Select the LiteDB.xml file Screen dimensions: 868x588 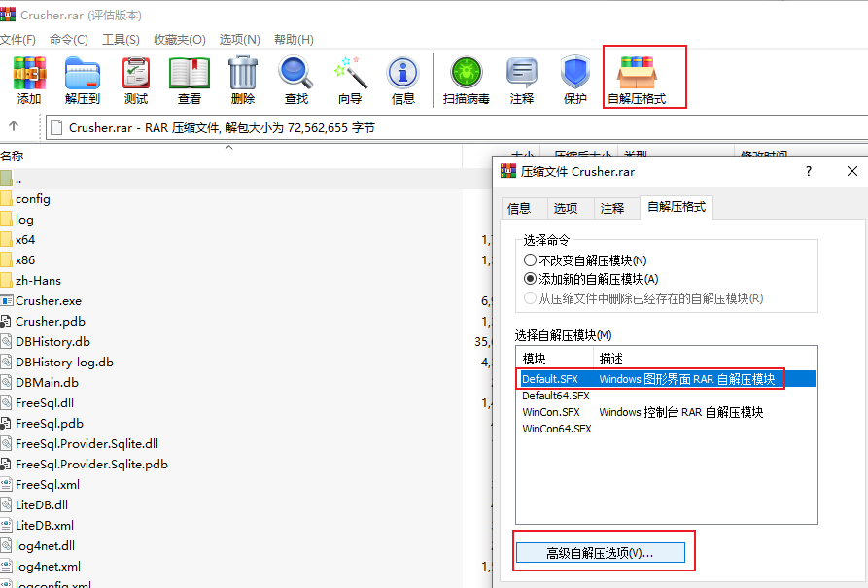[45, 526]
